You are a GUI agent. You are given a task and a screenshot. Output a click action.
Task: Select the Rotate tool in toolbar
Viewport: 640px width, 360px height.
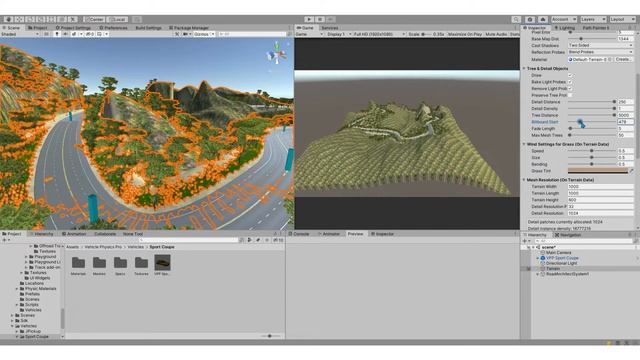[x=30, y=19]
